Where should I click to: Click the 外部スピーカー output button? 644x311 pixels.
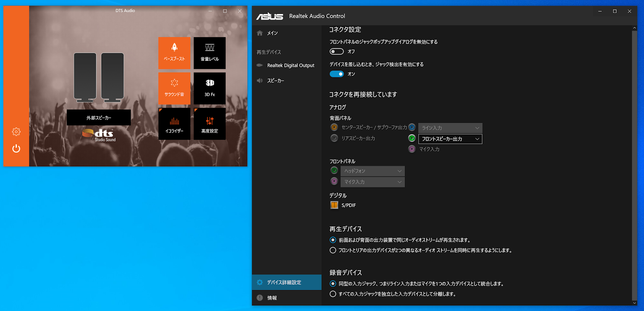tap(99, 118)
